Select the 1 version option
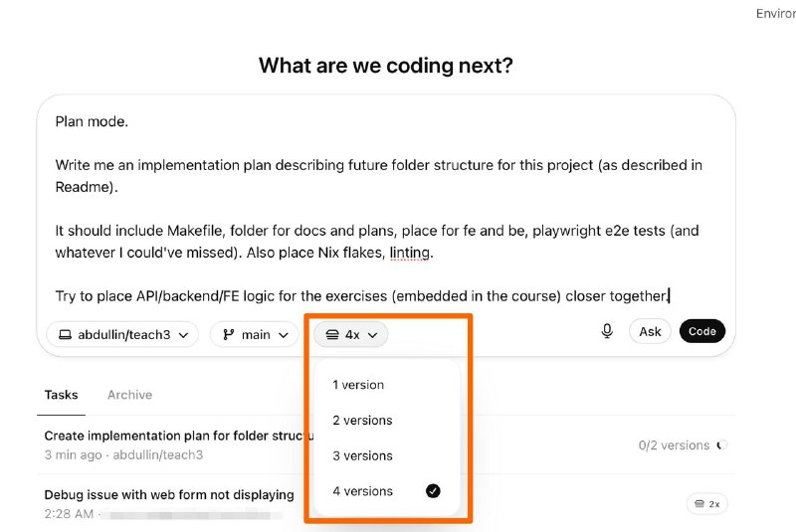Screen dimensions: 796x532 (358, 385)
